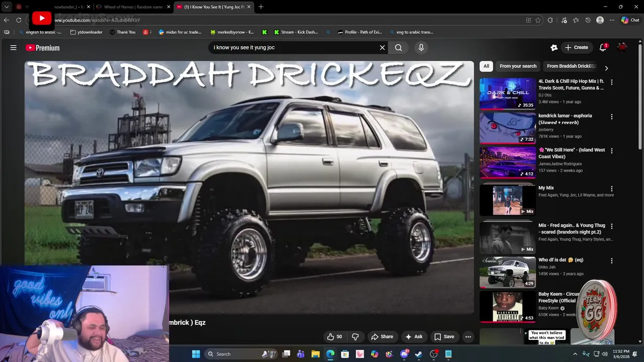Click the sparkle icon left of Create

(x=554, y=48)
